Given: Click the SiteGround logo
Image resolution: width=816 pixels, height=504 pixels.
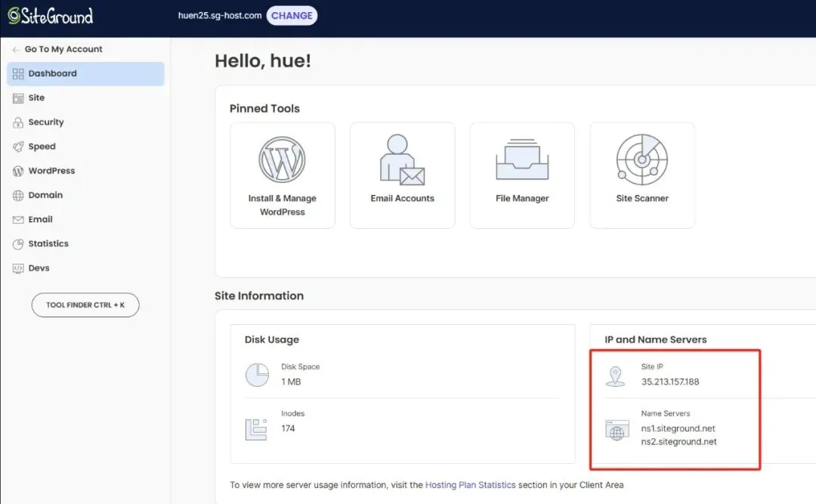Looking at the screenshot, I should [51, 16].
